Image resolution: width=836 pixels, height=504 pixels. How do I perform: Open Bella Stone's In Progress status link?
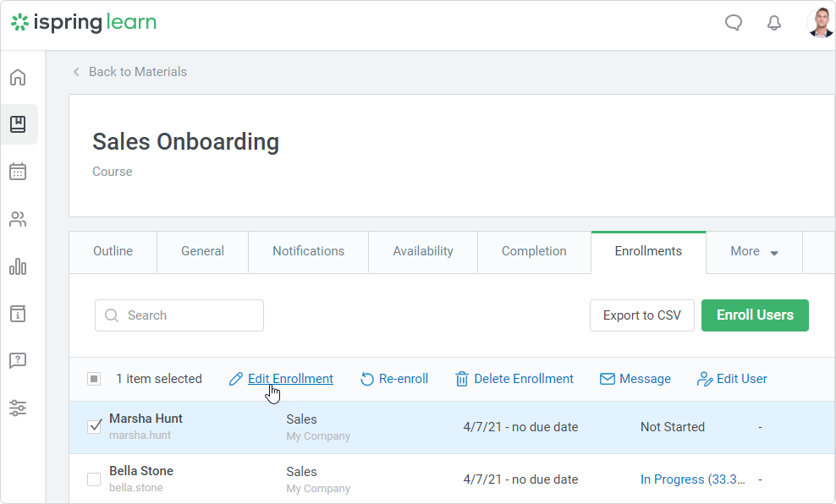tap(692, 479)
